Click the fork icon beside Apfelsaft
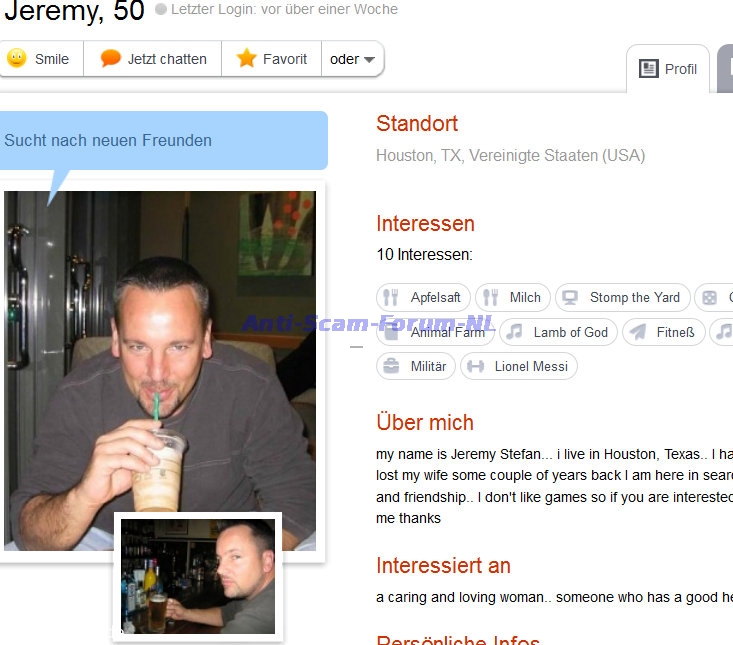Image resolution: width=733 pixels, height=645 pixels. pyautogui.click(x=390, y=297)
